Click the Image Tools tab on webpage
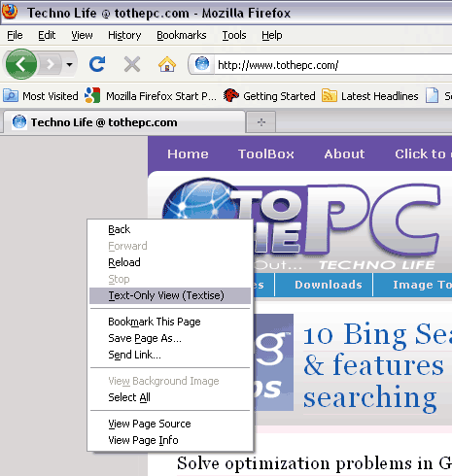Screen dimensions: 452x476 (422, 285)
